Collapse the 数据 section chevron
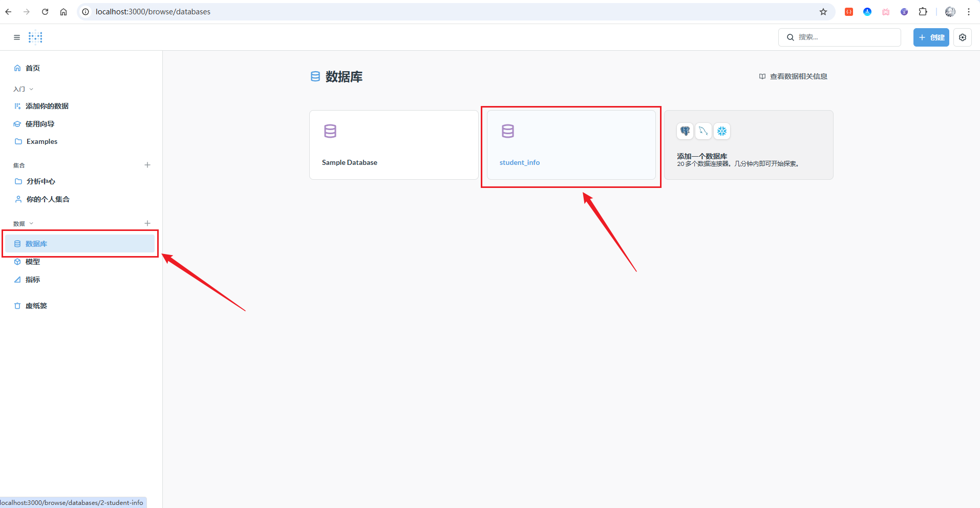 [31, 224]
